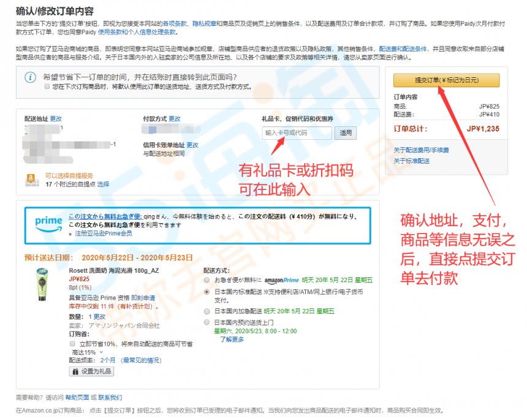Click 注册亚马逊Prime会员 link

click(104, 234)
